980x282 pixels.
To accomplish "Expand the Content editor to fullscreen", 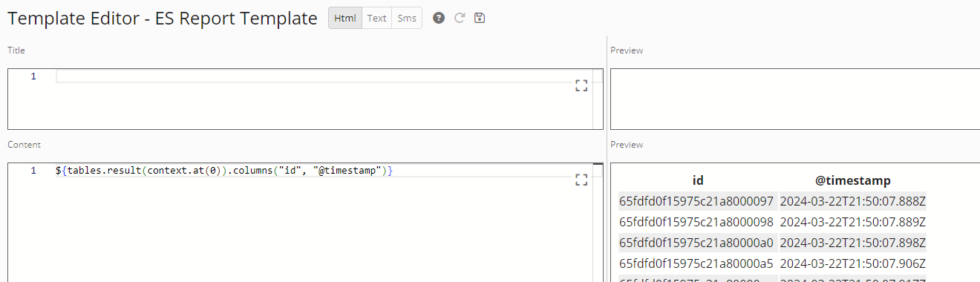I will coord(581,180).
